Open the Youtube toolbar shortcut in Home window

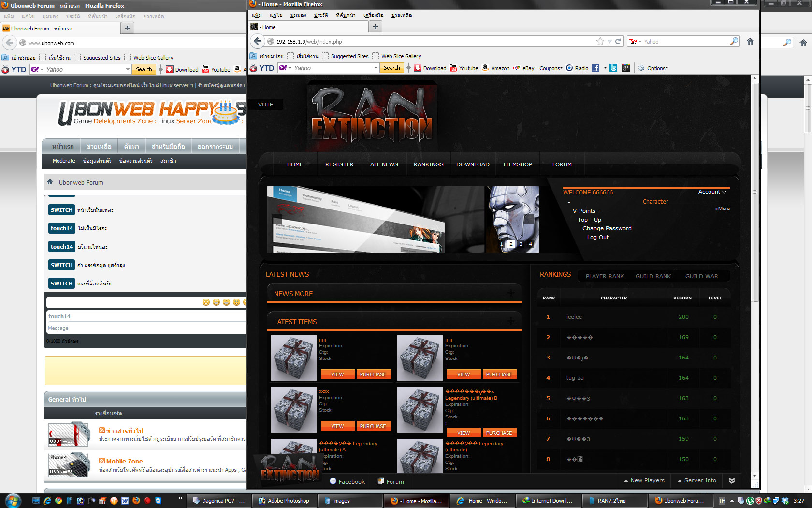coord(464,68)
